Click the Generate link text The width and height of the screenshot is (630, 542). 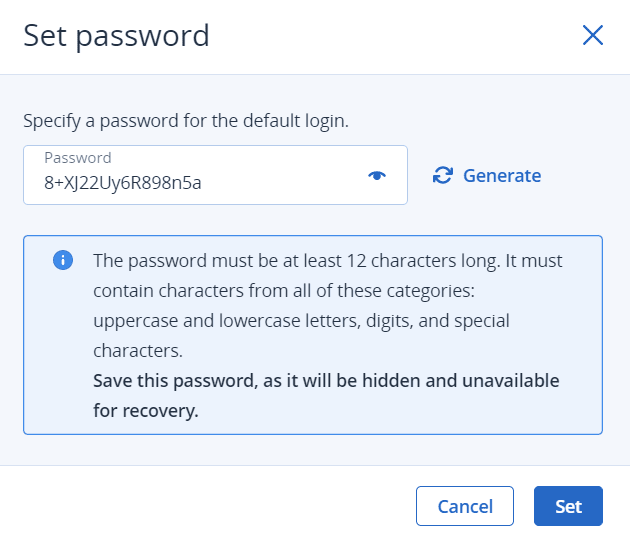(x=502, y=176)
